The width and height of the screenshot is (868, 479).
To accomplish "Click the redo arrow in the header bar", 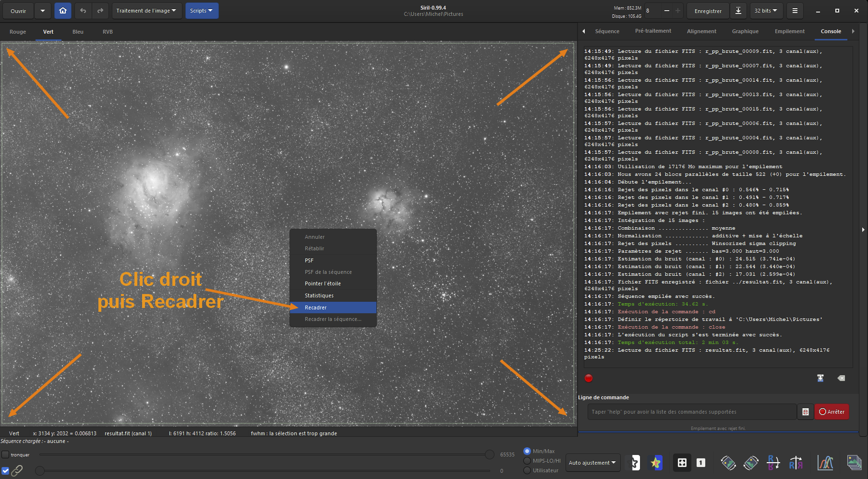I will coord(100,11).
